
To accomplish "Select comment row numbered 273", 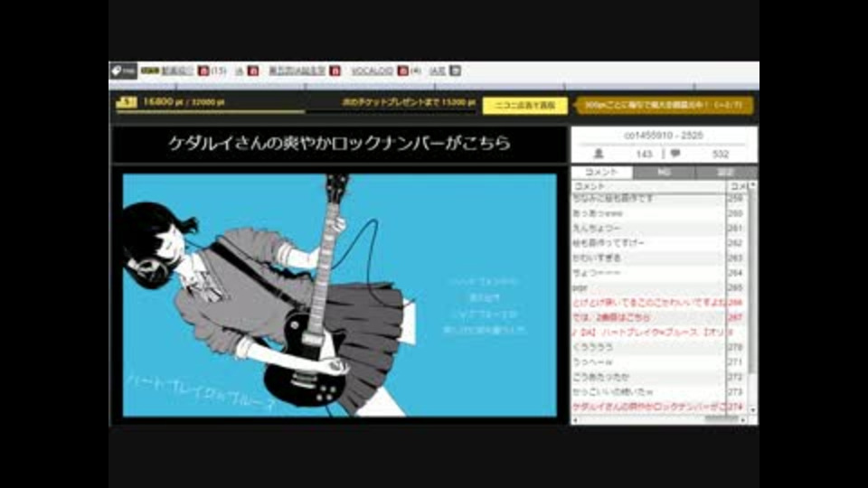I will [x=659, y=392].
